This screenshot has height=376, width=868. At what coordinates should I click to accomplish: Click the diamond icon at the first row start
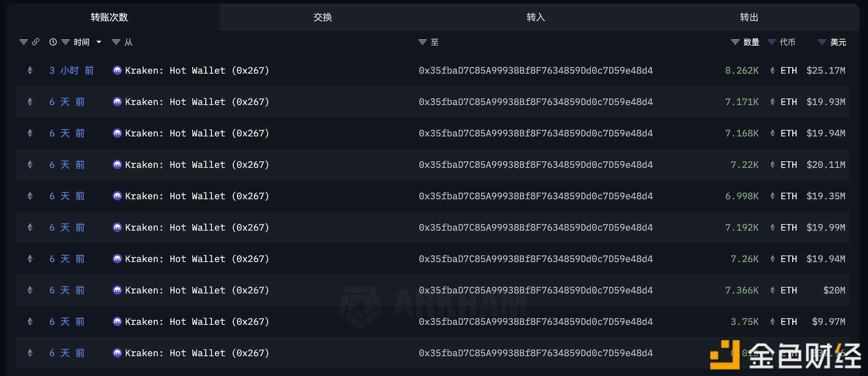point(30,71)
